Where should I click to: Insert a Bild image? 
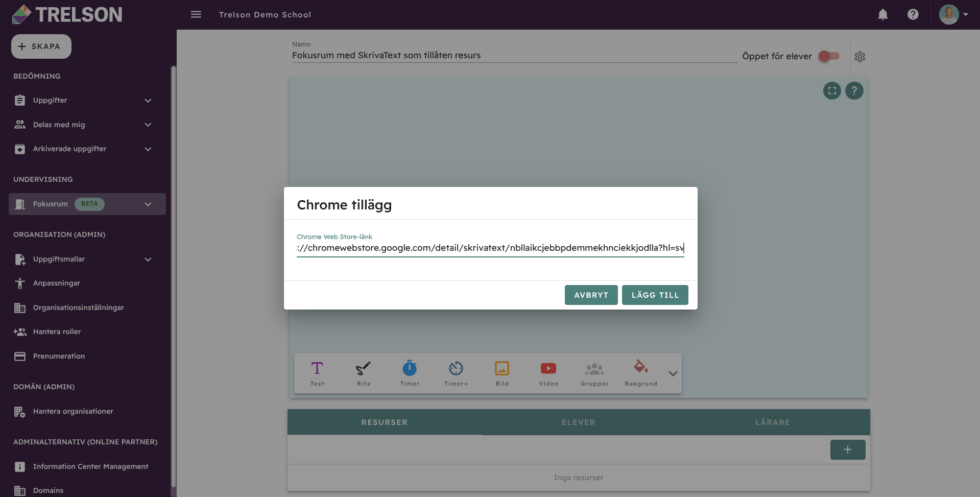point(502,373)
